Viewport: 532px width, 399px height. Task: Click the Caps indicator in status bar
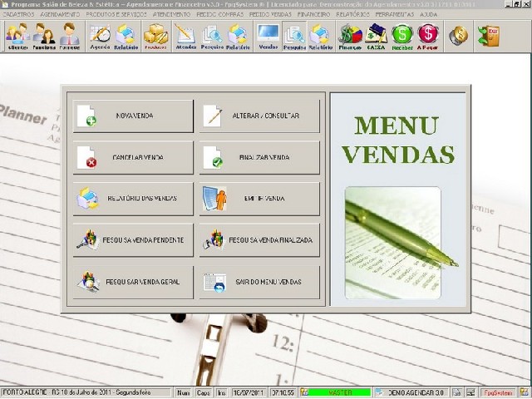pyautogui.click(x=203, y=392)
